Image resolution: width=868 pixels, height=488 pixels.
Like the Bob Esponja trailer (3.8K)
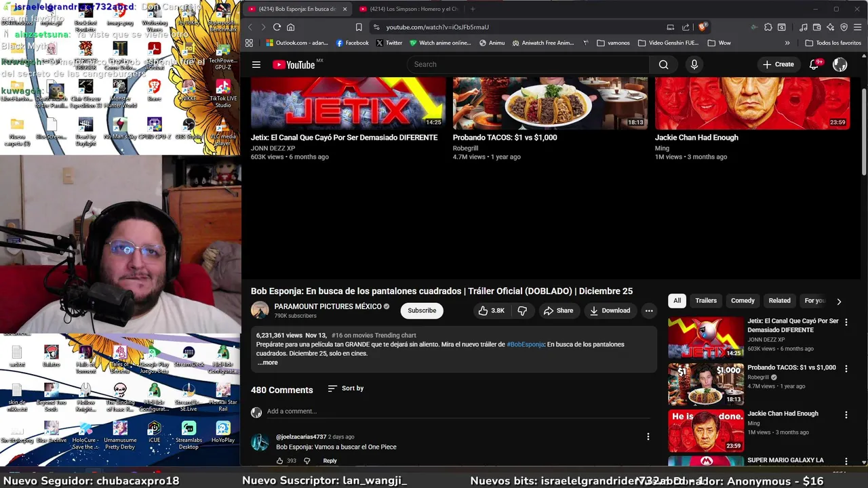(491, 310)
